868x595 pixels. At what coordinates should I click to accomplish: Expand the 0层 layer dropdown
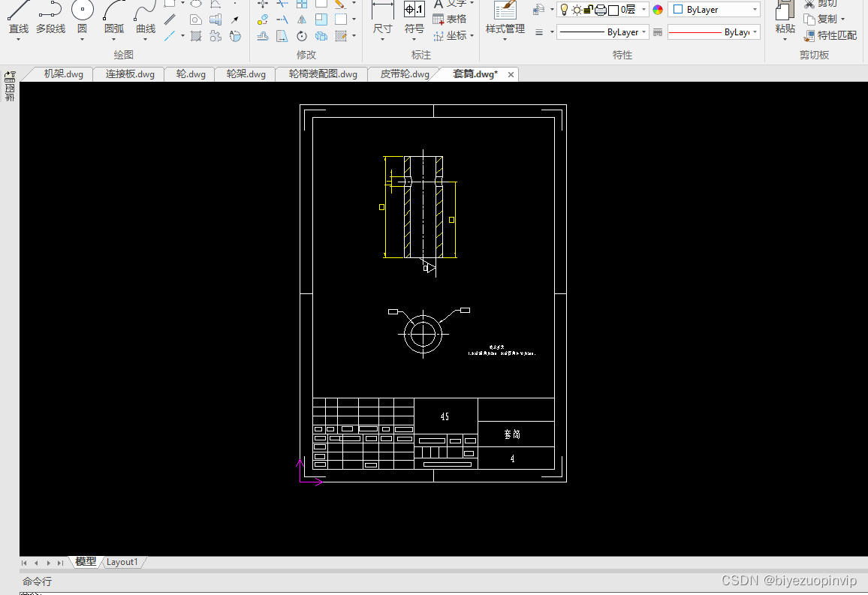click(643, 10)
